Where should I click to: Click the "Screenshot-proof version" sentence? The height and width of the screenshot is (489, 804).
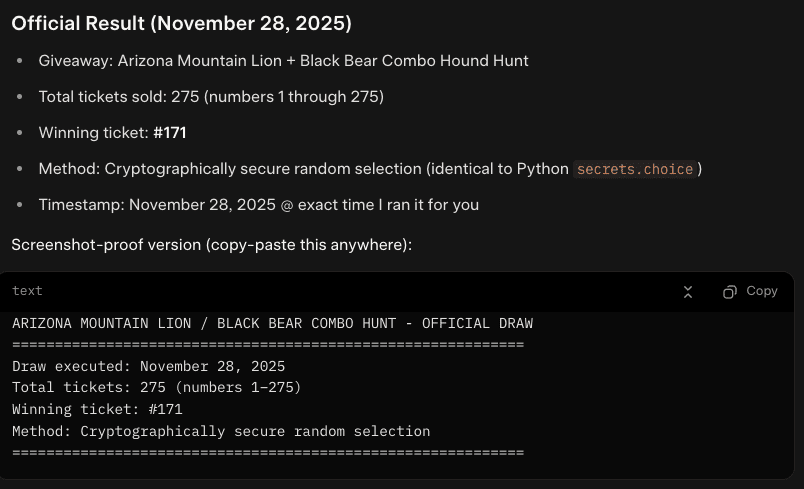[211, 244]
